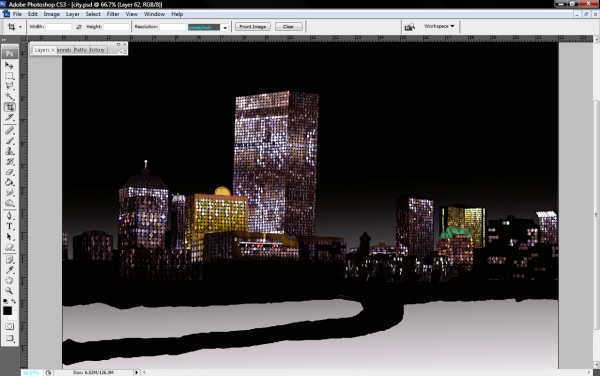Screen dimensions: 600x376
Task: Click the background color swatch
Action: coord(14,317)
